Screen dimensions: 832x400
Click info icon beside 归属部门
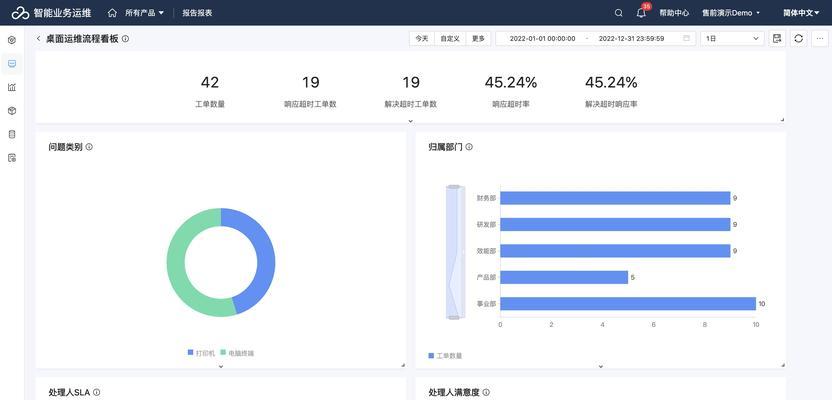click(469, 147)
